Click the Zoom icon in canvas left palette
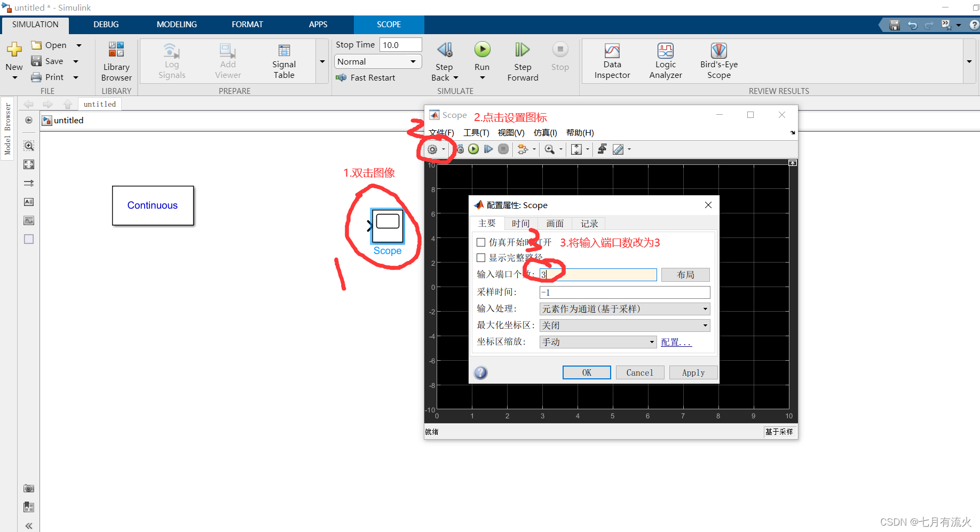This screenshot has width=980, height=532. point(29,146)
